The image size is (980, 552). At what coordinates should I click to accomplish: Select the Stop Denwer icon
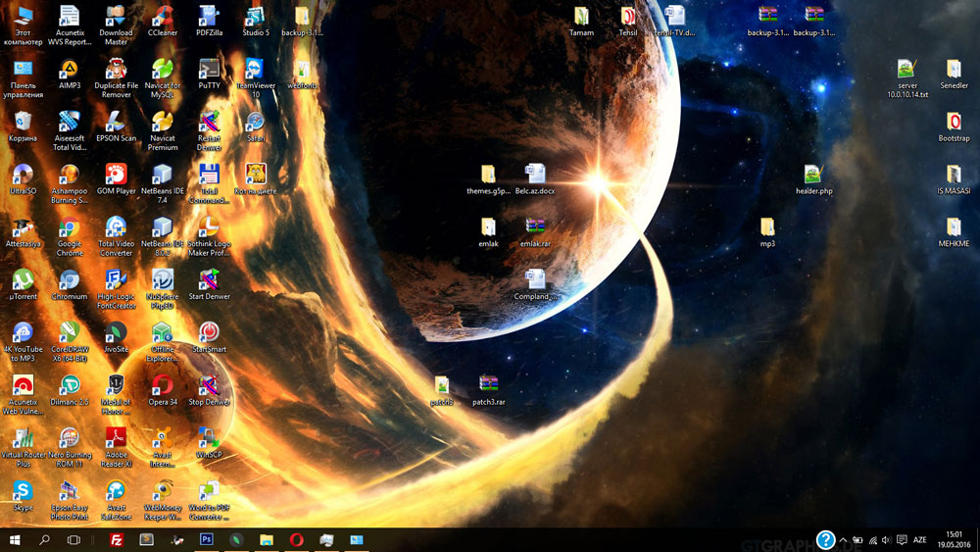[x=210, y=390]
